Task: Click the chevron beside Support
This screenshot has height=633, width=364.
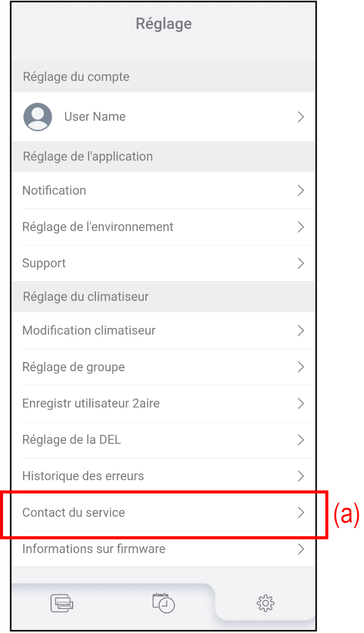Action: 301,263
